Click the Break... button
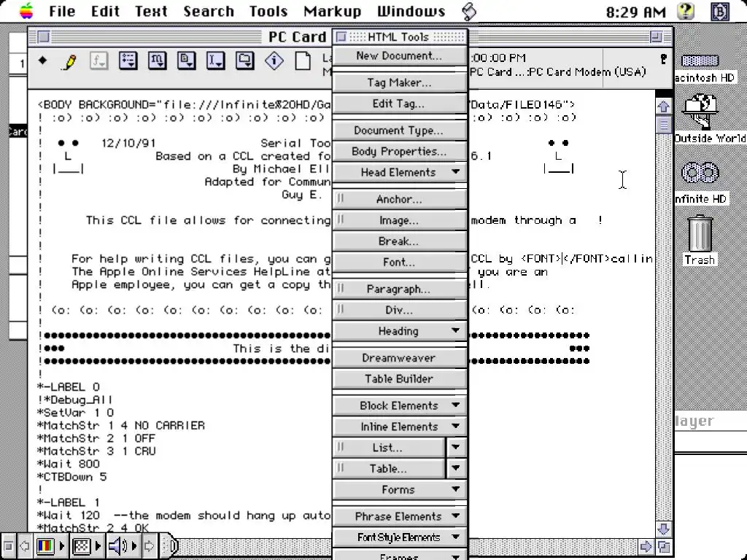This screenshot has height=560, width=747. 399,241
